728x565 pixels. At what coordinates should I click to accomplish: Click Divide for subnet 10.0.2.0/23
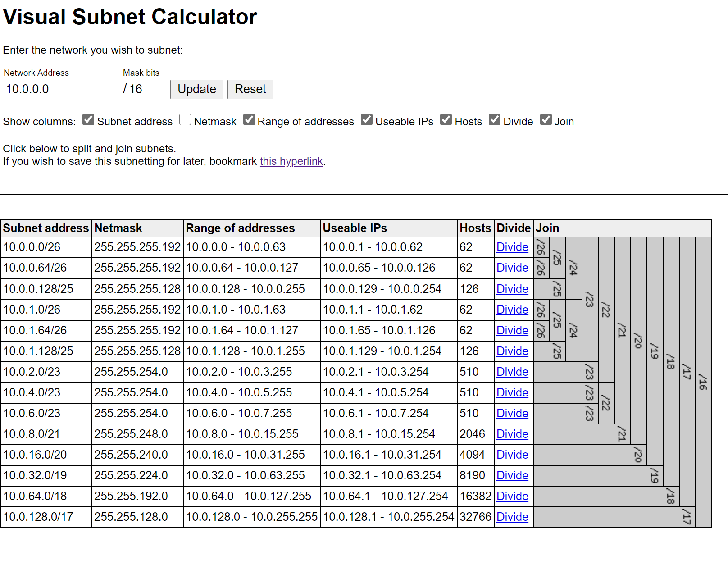coord(512,372)
